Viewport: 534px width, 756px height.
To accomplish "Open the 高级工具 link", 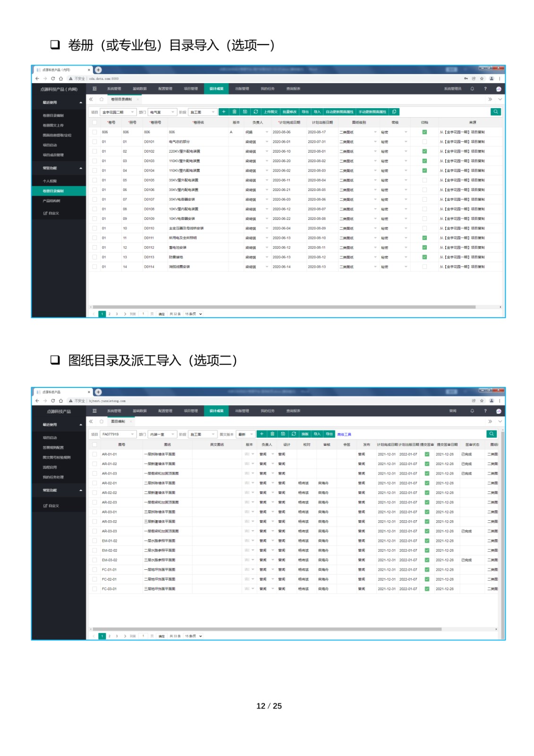I will [x=344, y=434].
